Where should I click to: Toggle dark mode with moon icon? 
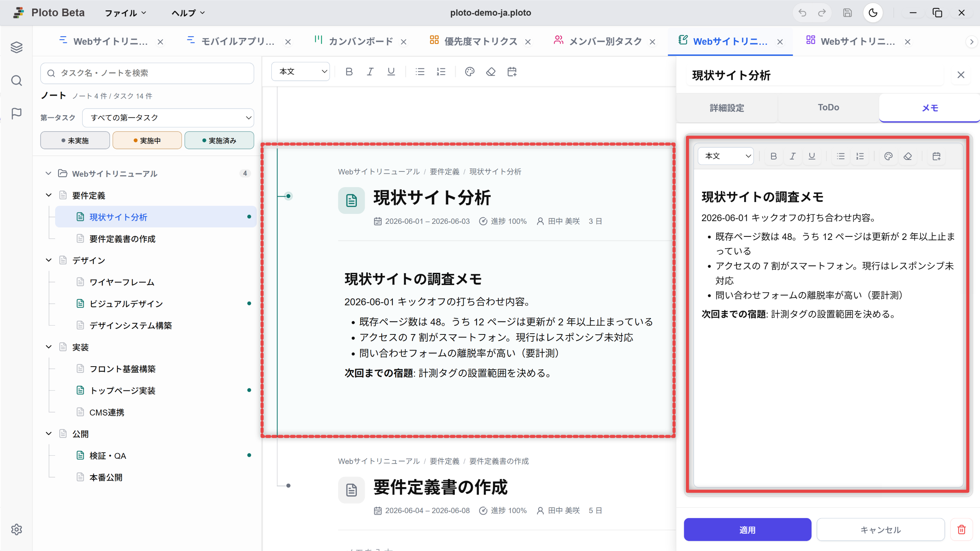(x=873, y=13)
